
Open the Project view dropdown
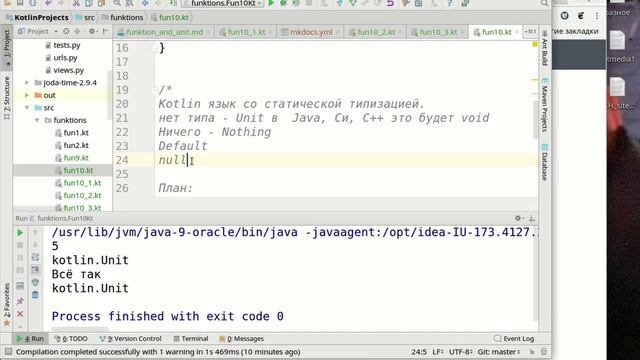click(38, 31)
